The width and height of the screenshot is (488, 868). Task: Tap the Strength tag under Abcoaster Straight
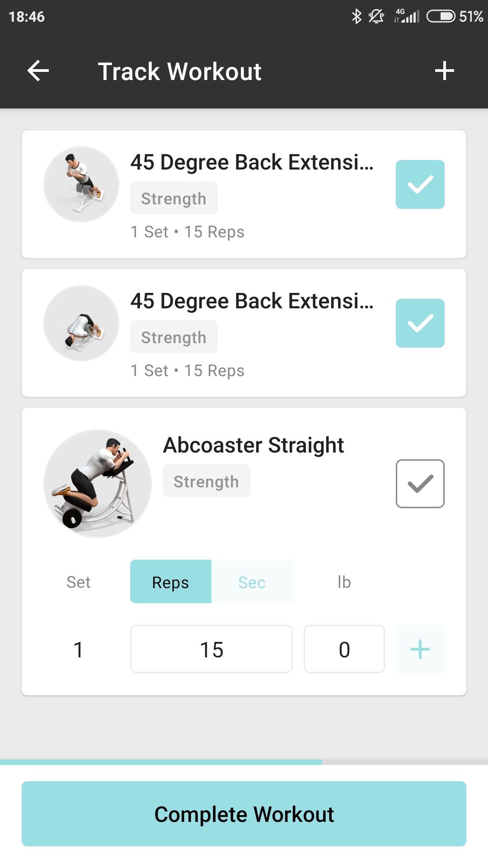tap(206, 481)
